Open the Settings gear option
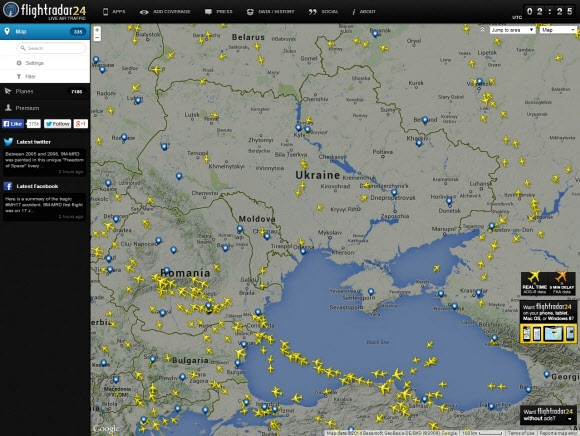 pyautogui.click(x=30, y=63)
